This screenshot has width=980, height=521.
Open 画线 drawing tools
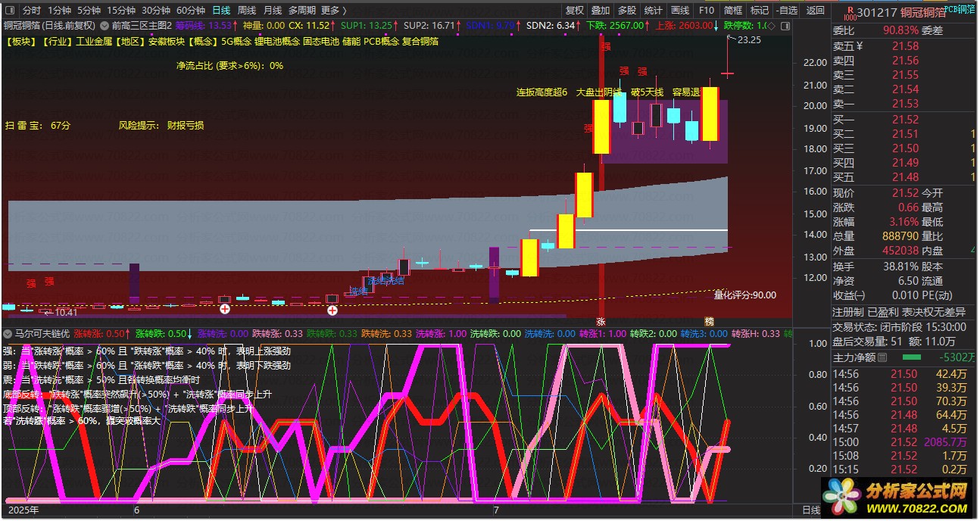click(680, 11)
